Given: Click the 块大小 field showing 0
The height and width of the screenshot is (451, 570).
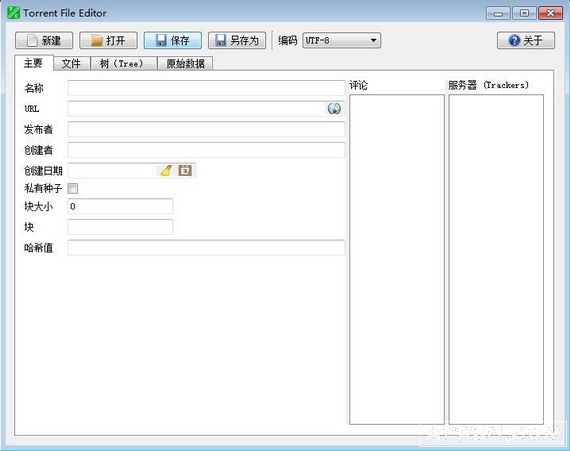Looking at the screenshot, I should (x=120, y=206).
